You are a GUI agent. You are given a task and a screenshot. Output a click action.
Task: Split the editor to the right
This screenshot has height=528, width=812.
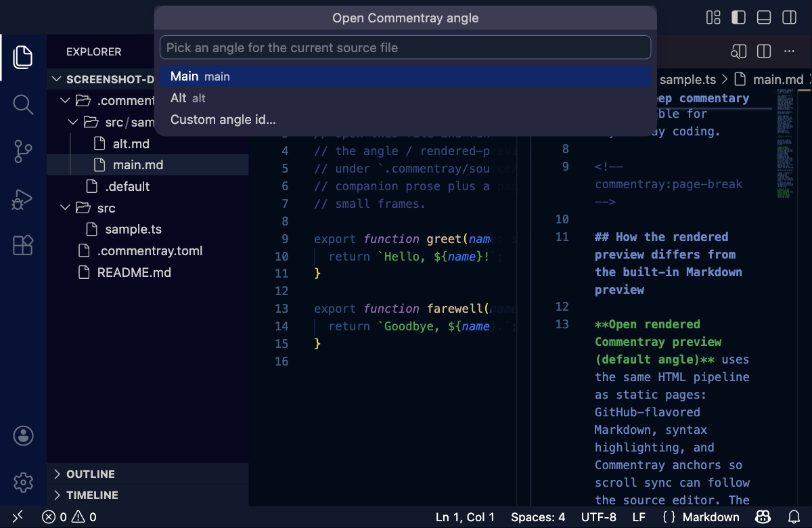pos(764,51)
